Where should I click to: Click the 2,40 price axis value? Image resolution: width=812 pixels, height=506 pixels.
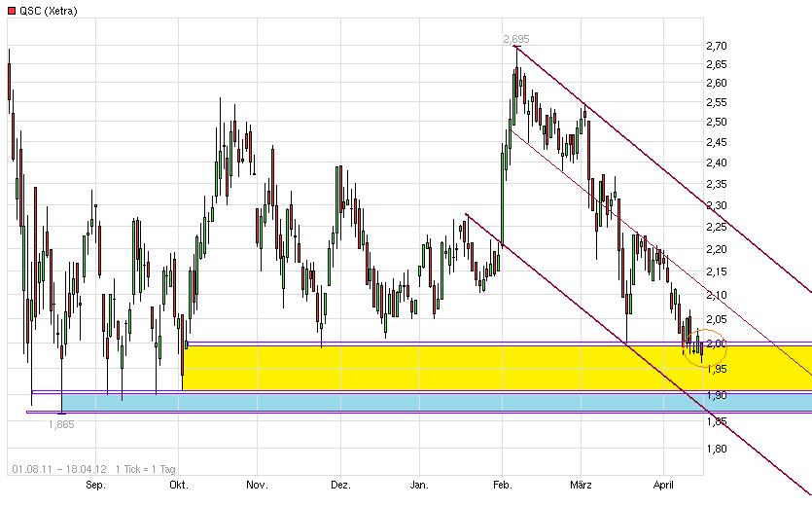(x=717, y=163)
